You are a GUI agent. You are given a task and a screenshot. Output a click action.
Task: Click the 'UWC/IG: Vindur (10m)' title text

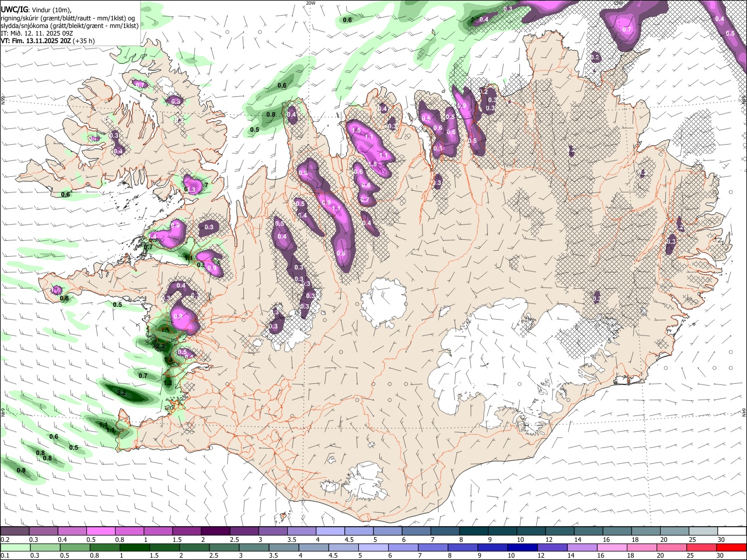[36, 10]
